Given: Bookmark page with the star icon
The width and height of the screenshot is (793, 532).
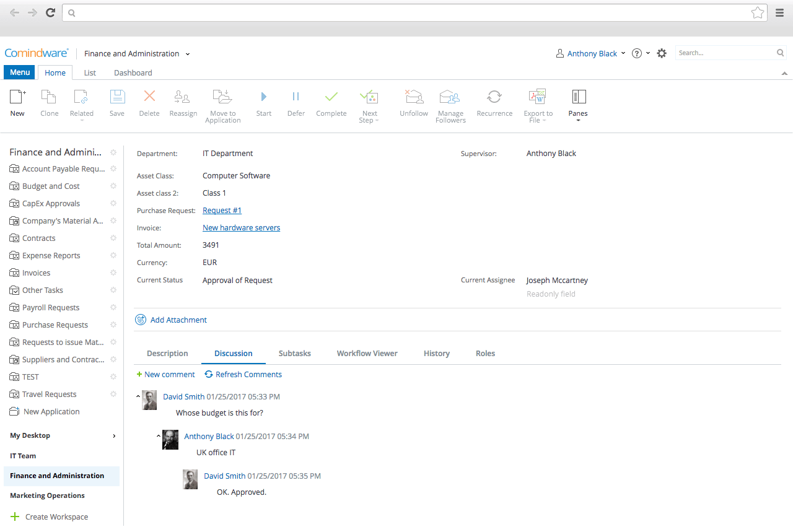Looking at the screenshot, I should click(x=757, y=12).
